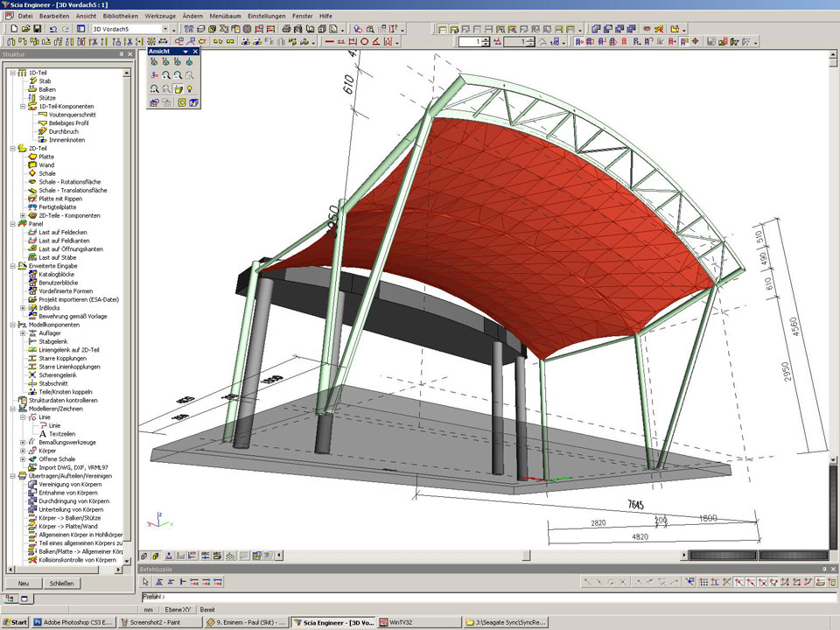
Task: Collapse the 1D-Teil tree node
Action: pos(12,73)
